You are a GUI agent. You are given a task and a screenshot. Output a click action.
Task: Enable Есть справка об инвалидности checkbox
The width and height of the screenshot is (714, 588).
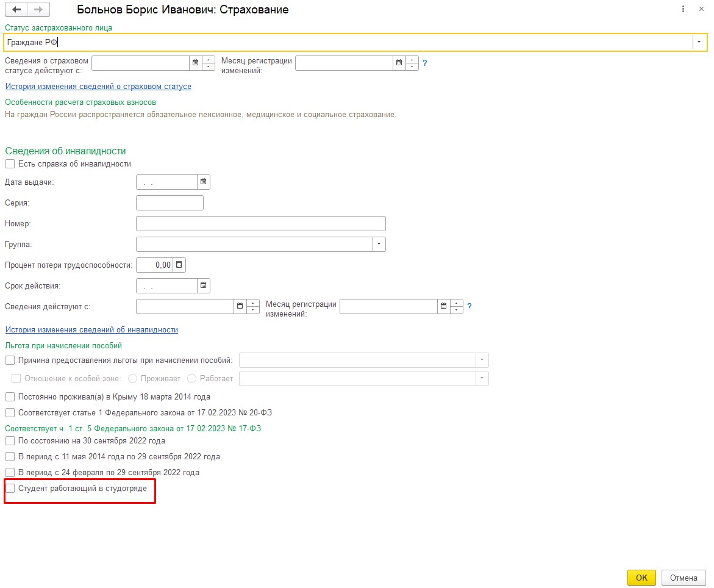point(10,164)
